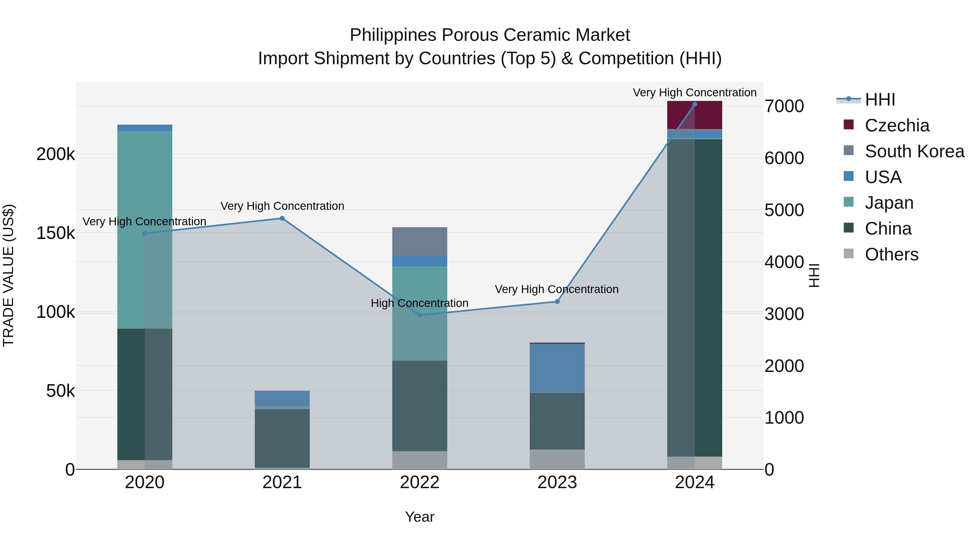The width and height of the screenshot is (980, 551).
Task: Click 'Very High Concentration' label above 2024
Action: click(695, 93)
